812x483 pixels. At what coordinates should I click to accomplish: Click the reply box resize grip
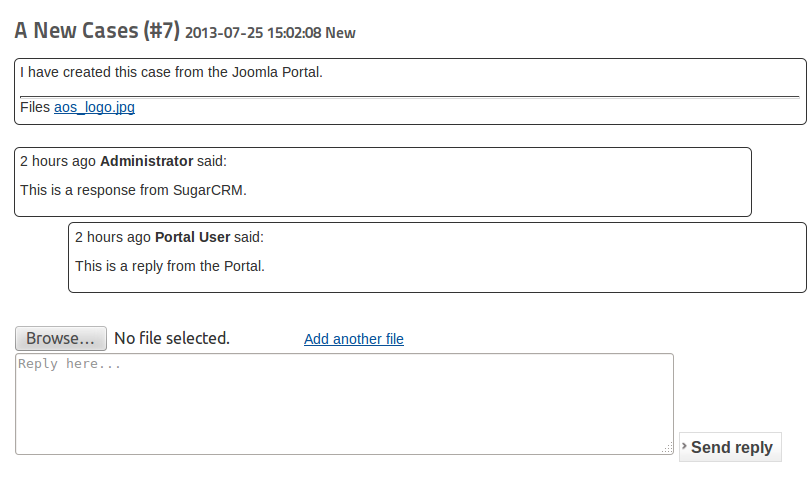(667, 449)
